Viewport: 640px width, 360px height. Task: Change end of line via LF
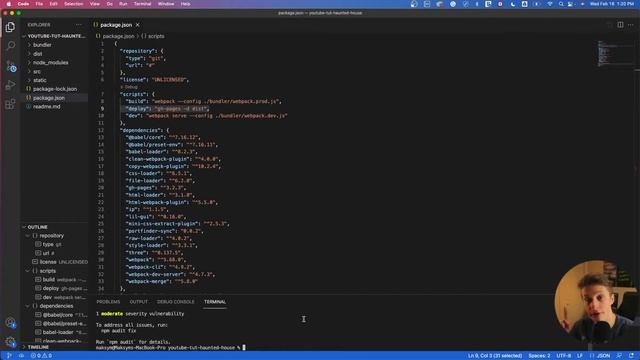click(x=580, y=356)
